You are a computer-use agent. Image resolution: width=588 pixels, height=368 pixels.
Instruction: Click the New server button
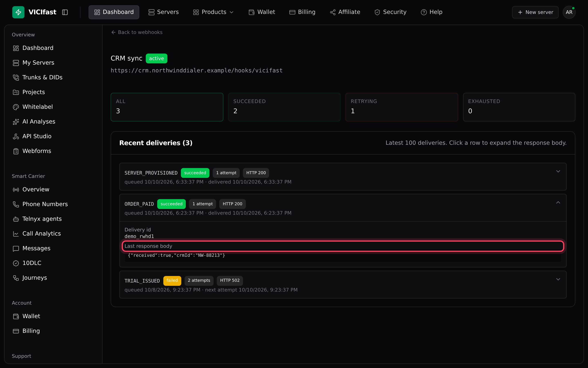[535, 12]
